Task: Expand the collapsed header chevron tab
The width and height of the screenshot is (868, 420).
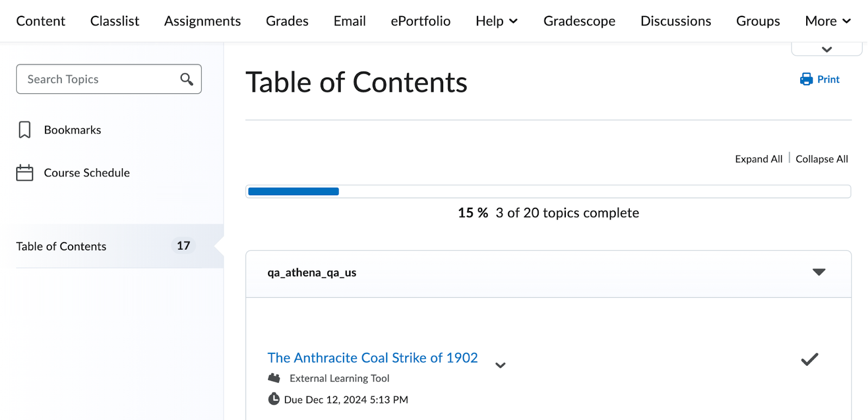Action: pyautogui.click(x=827, y=49)
